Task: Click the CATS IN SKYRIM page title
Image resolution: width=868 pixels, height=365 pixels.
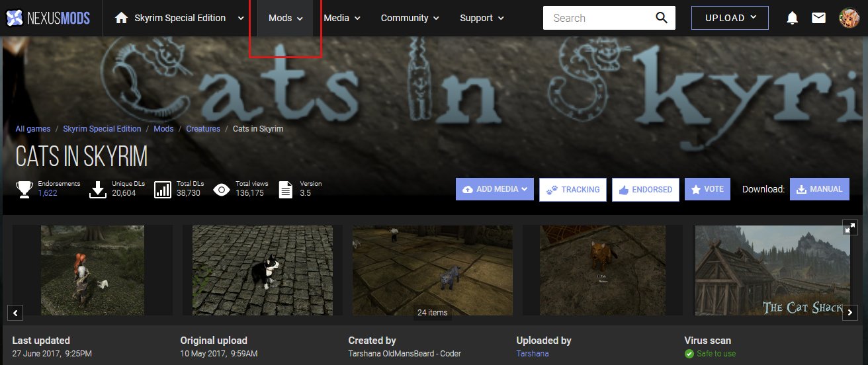Action: 81,157
